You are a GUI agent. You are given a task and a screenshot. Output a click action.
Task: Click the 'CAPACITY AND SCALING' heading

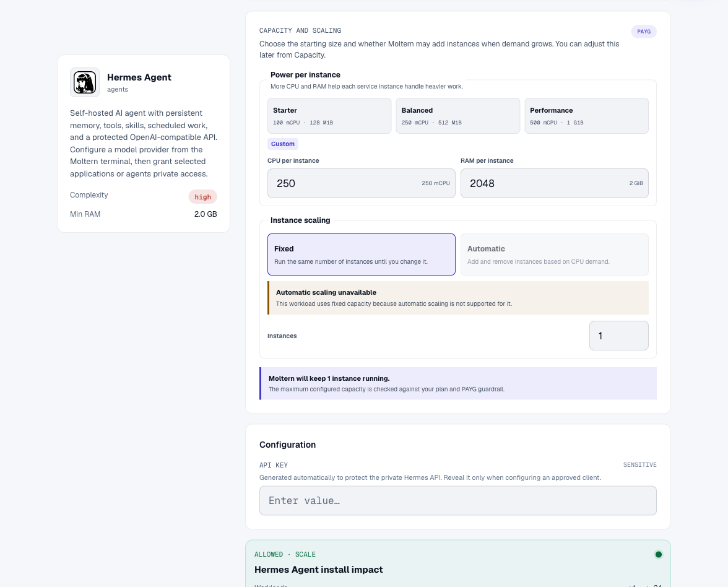coord(300,31)
